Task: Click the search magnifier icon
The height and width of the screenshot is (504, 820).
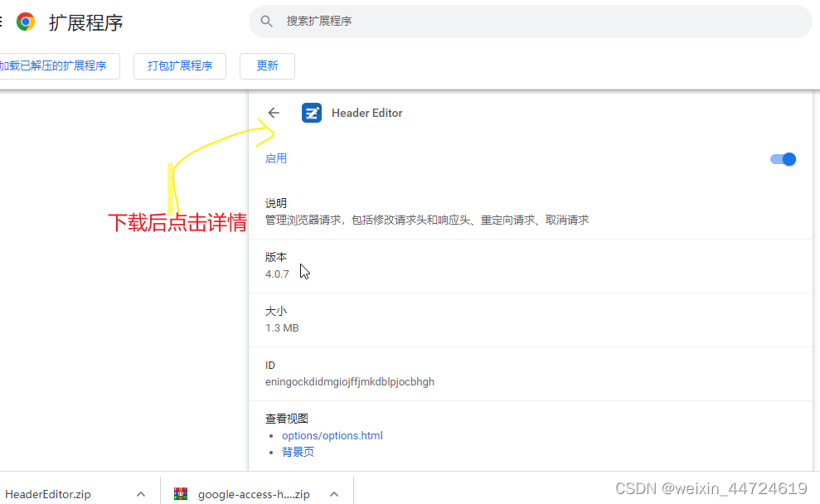Action: click(265, 22)
